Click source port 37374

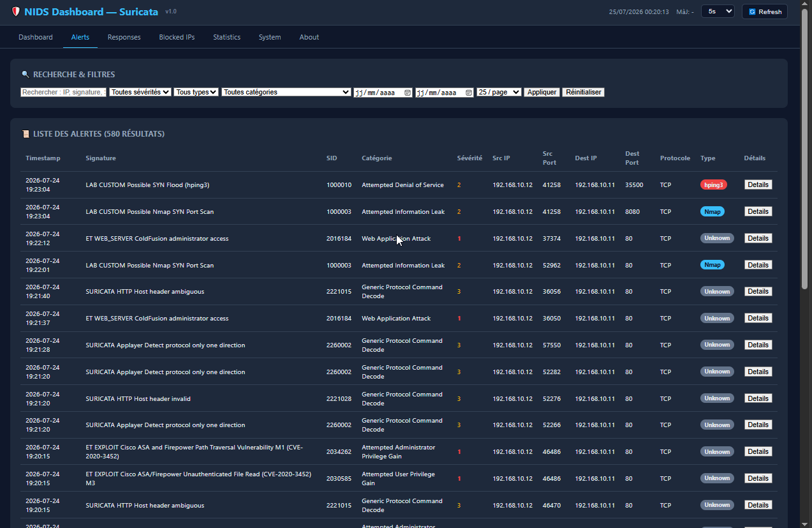point(552,238)
